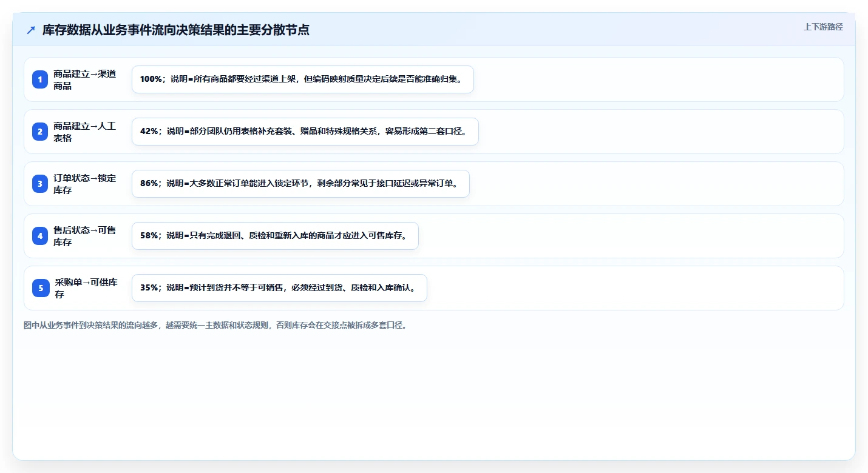Open the 42% description box about 表格补充套装
The image size is (868, 473).
pyautogui.click(x=305, y=132)
